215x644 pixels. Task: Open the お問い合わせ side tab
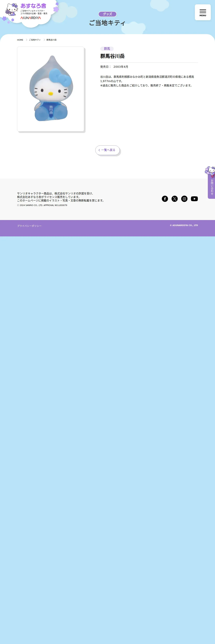(212, 187)
